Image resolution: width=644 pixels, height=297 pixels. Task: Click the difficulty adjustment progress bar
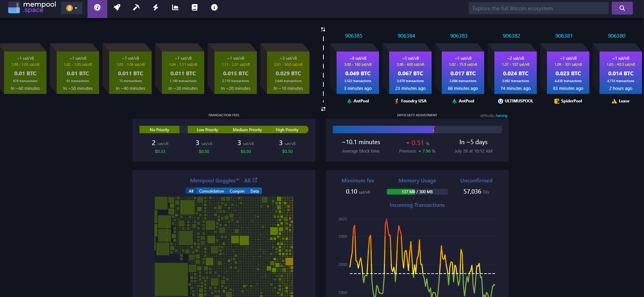pyautogui.click(x=417, y=130)
